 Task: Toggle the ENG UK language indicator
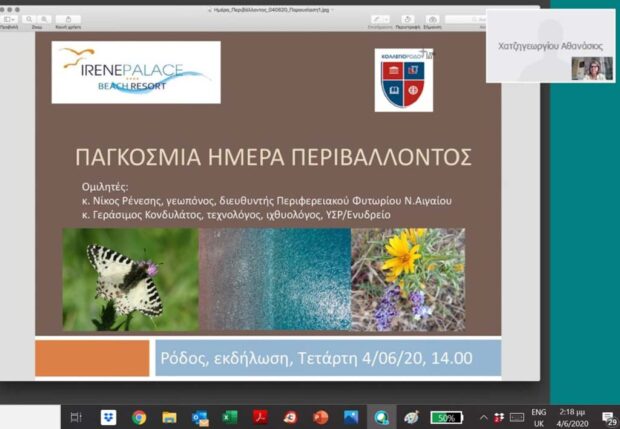(x=539, y=418)
